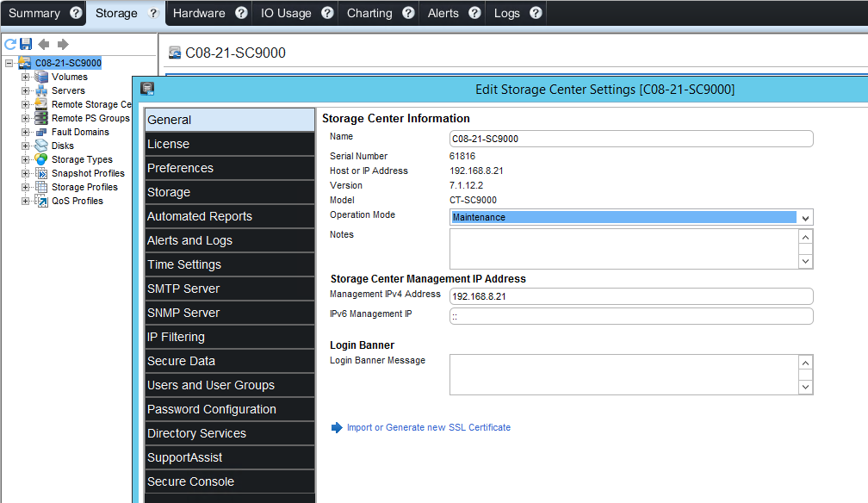Screen dimensions: 868x503
Task: Click the Save icon in the toolbar
Action: 26,44
